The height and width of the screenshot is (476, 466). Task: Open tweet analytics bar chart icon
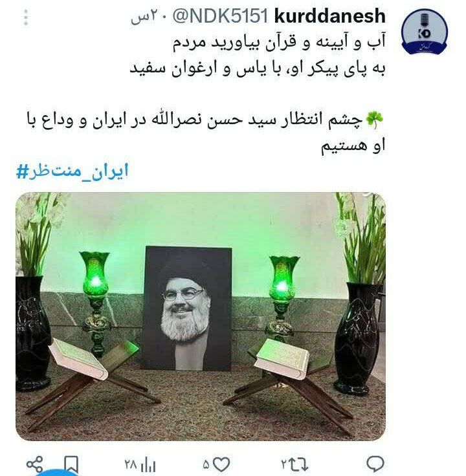pos(148,464)
